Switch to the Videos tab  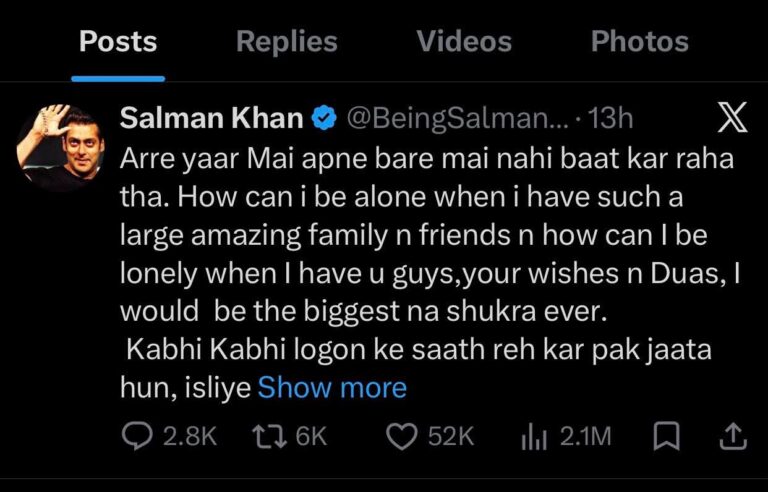point(464,41)
